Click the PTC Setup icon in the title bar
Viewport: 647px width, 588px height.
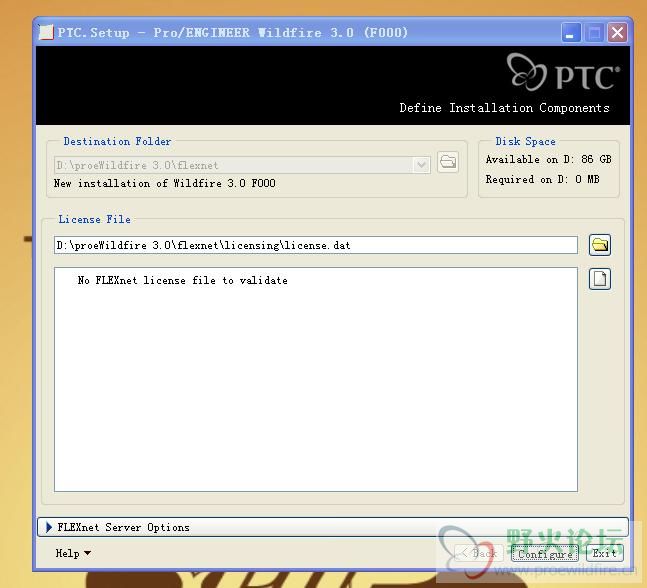point(46,33)
